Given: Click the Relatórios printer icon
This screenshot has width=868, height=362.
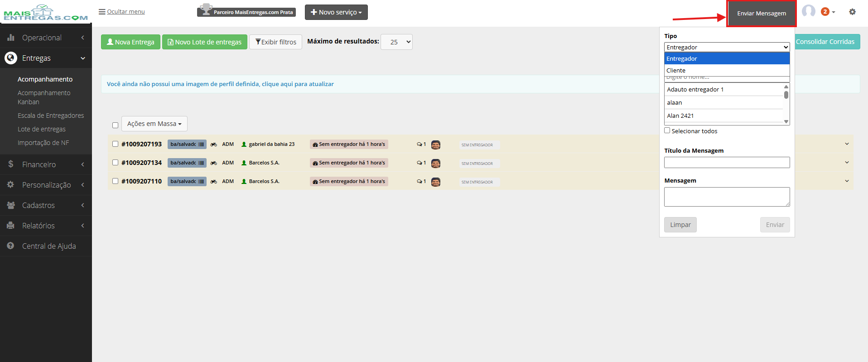Looking at the screenshot, I should 11,225.
